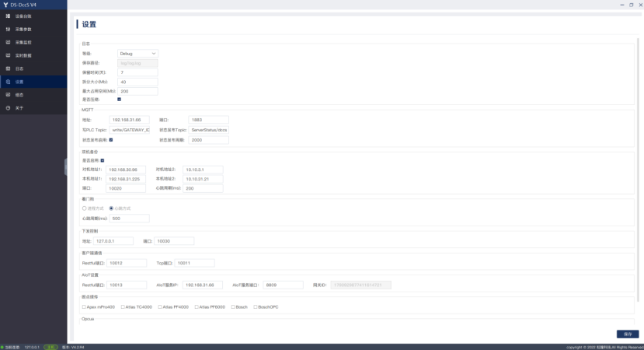Click the disabled gateway ID field

coord(361,285)
